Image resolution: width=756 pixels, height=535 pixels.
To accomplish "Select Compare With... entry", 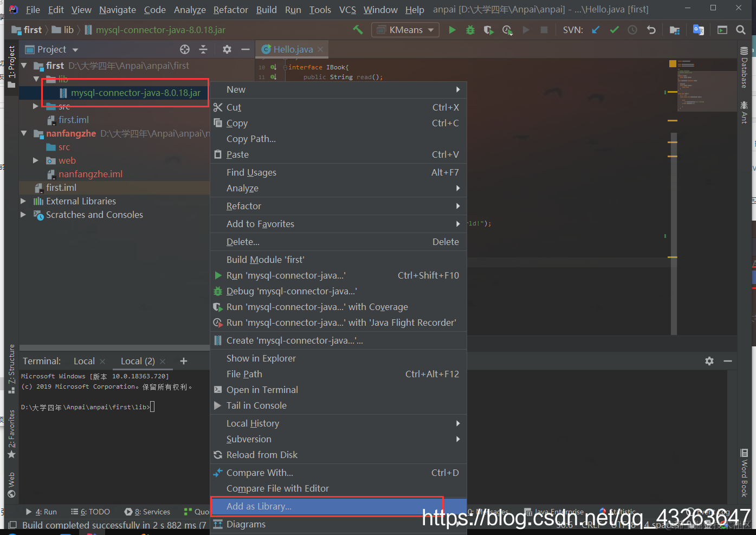I will coord(338,473).
